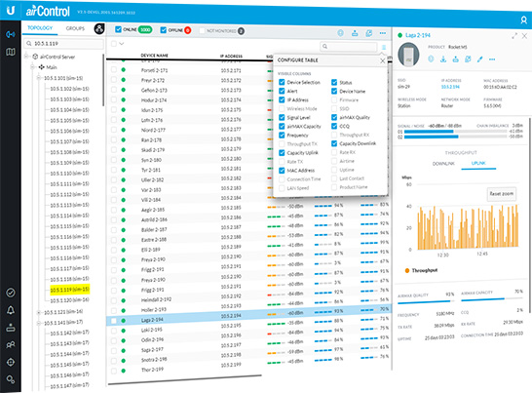532x393 pixels.
Task: Uncheck the Device Selection column
Action: point(282,82)
